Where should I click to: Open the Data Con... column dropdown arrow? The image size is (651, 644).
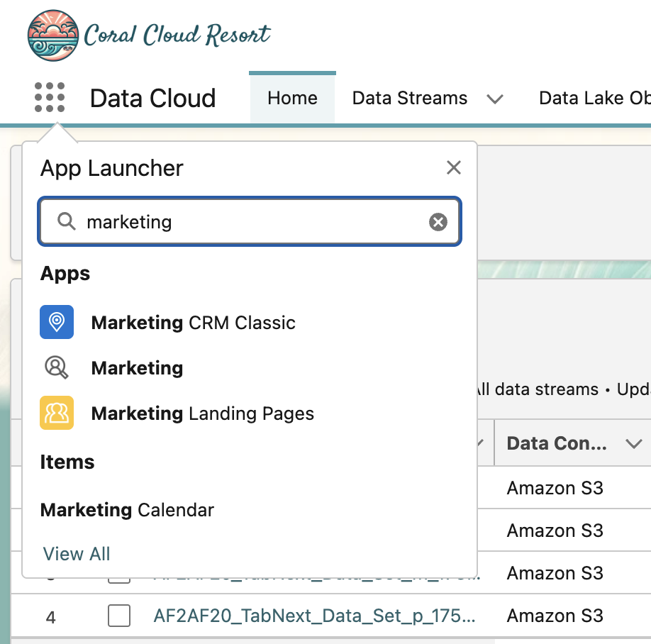coord(633,444)
